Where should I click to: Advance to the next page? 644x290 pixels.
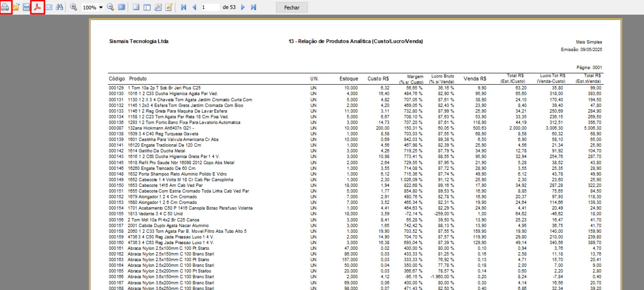[x=243, y=7]
